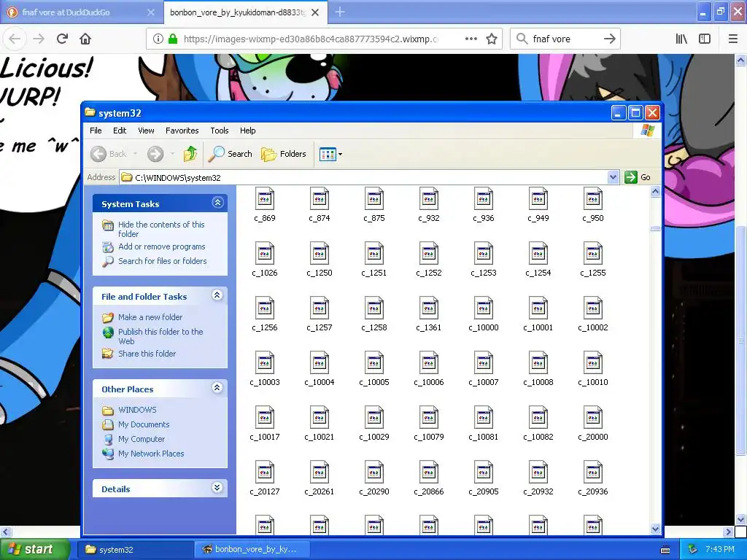Image resolution: width=747 pixels, height=560 pixels.
Task: Select file c_20290
Action: pos(374,479)
